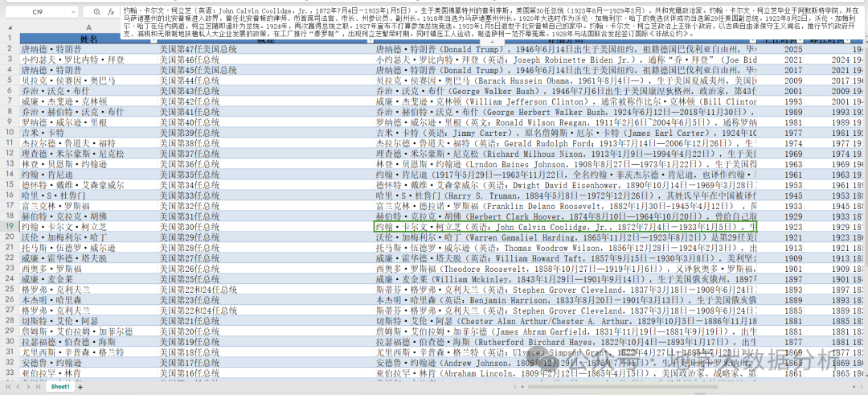This screenshot has height=395, width=868.
Task: Select cell 亚伯拉罕·林肯 in column A
Action: (88, 372)
